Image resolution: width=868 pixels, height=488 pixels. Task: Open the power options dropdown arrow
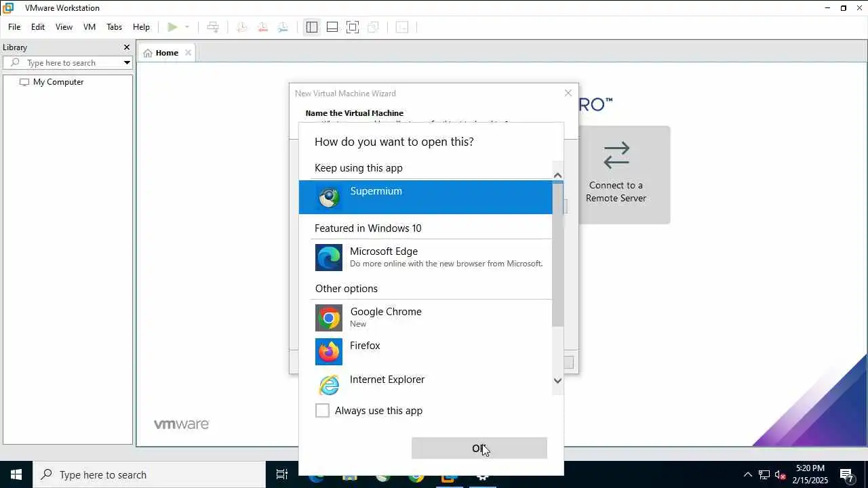tap(187, 27)
